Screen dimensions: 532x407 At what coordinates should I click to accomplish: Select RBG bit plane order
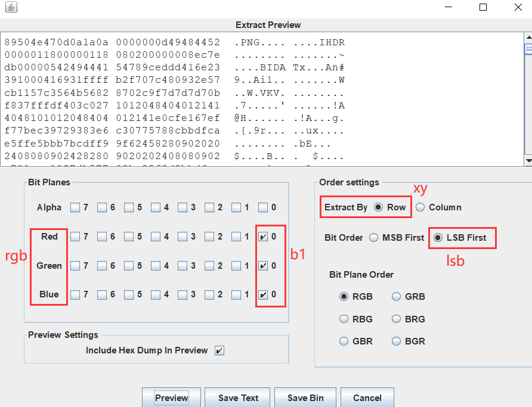point(344,319)
